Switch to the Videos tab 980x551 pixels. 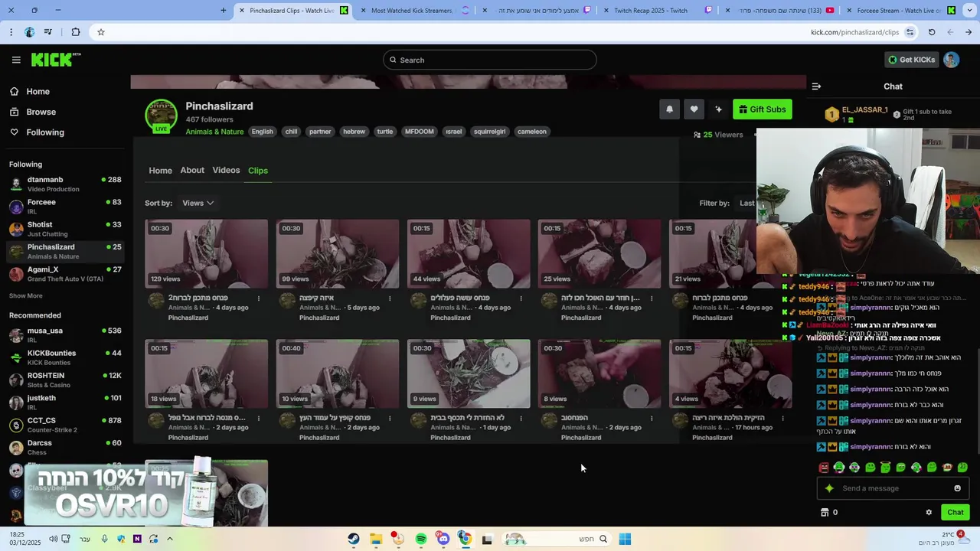click(226, 171)
